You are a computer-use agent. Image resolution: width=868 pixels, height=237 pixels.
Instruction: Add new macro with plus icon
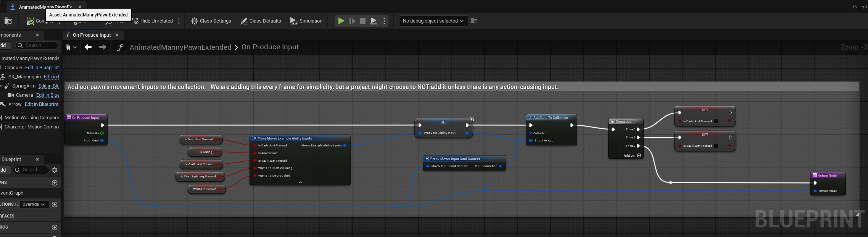(x=55, y=227)
